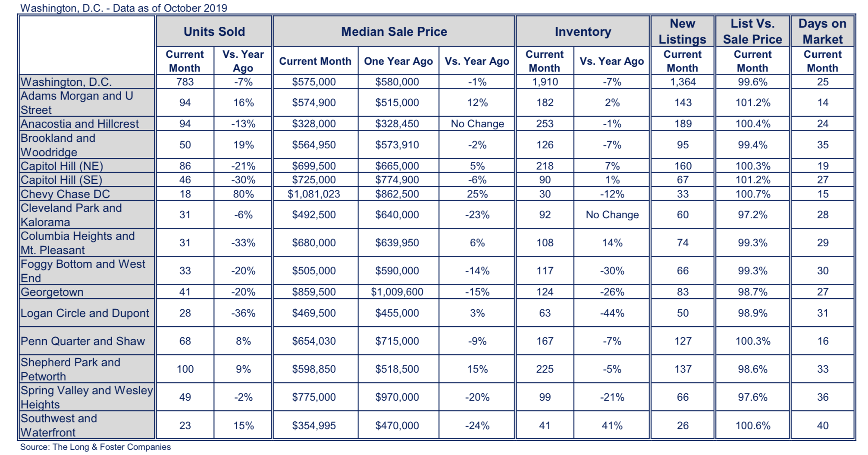Select the $1,009,600 one-year-ago price cell

tap(397, 292)
